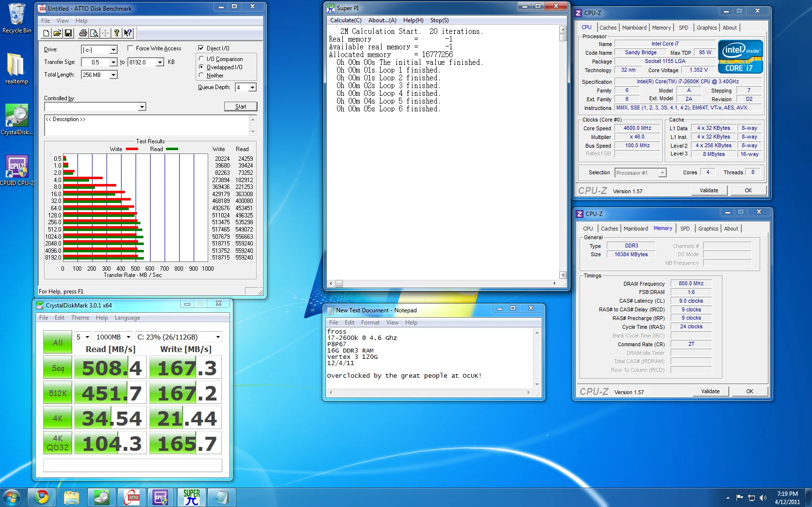Image resolution: width=812 pixels, height=507 pixels.
Task: Select the realtemp folder desktop icon
Action: coord(17,68)
